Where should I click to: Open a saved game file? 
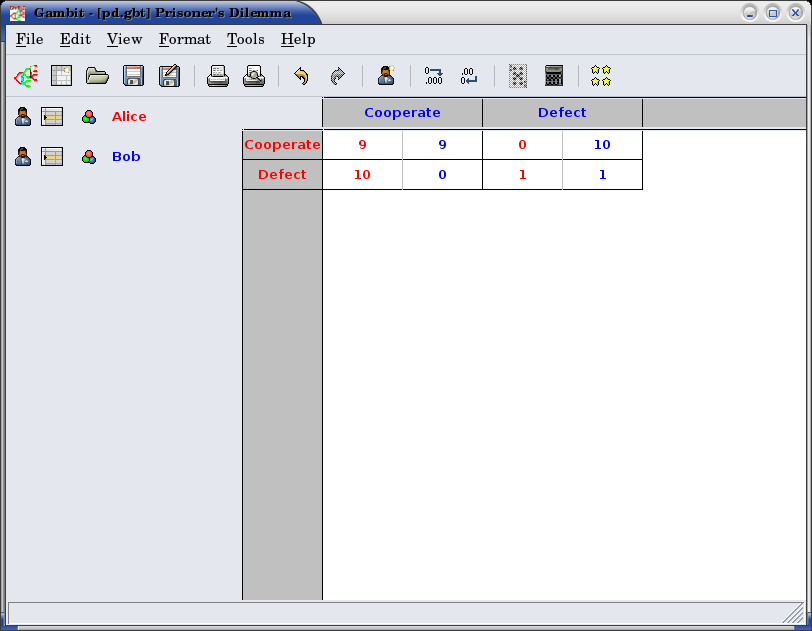click(97, 76)
